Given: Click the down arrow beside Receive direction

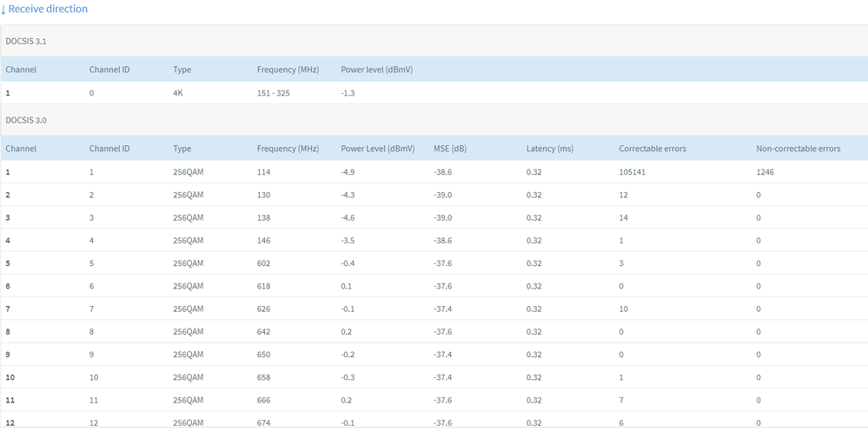Looking at the screenshot, I should click(3, 10).
